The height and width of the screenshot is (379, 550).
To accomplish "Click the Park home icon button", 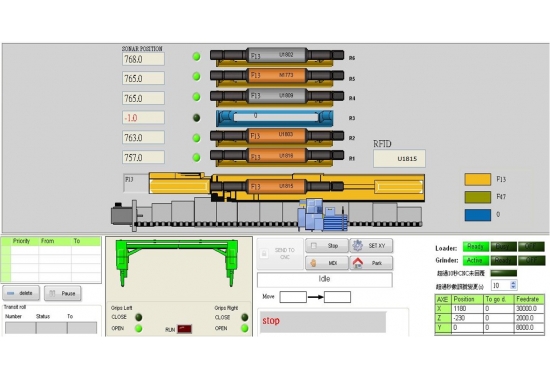I will pyautogui.click(x=371, y=263).
